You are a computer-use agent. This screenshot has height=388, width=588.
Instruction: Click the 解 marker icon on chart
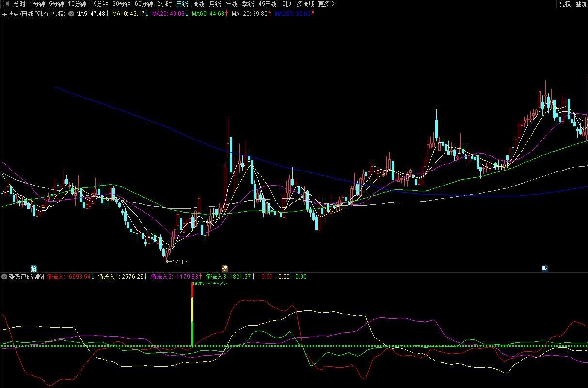pyautogui.click(x=33, y=268)
